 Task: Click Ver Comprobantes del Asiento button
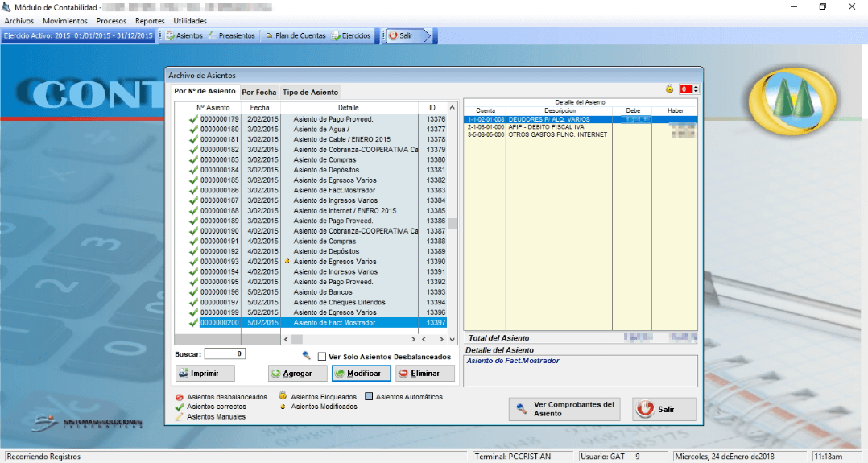[564, 409]
